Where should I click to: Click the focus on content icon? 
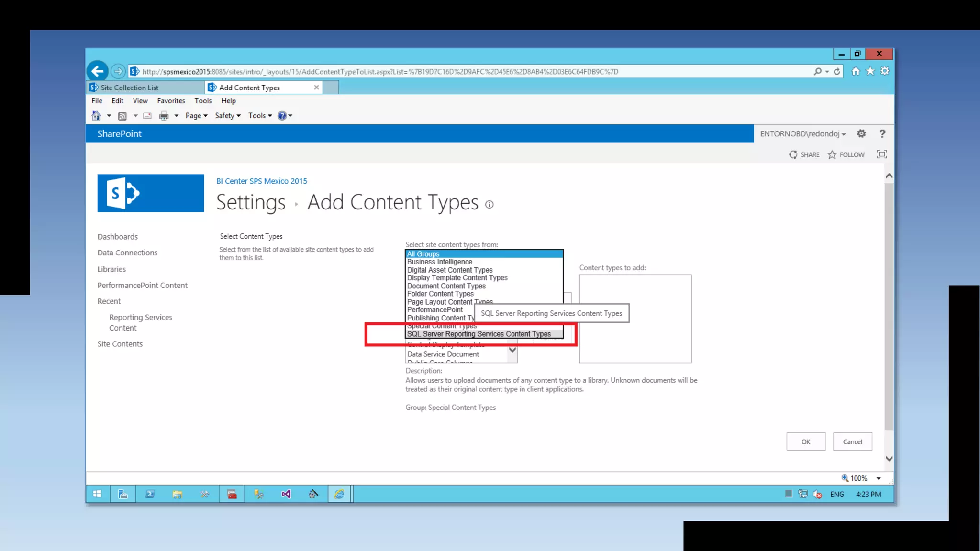881,154
